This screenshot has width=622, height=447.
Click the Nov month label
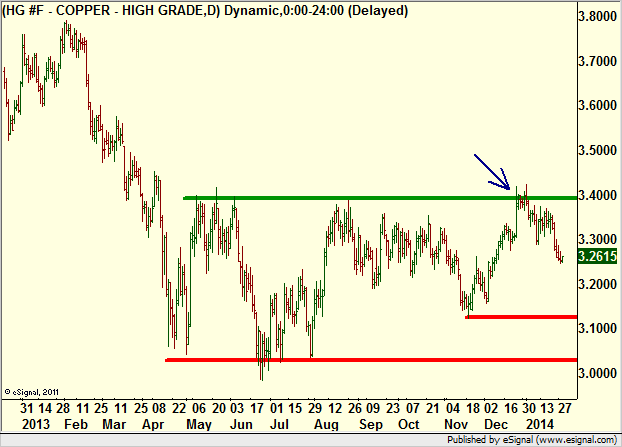[x=456, y=424]
